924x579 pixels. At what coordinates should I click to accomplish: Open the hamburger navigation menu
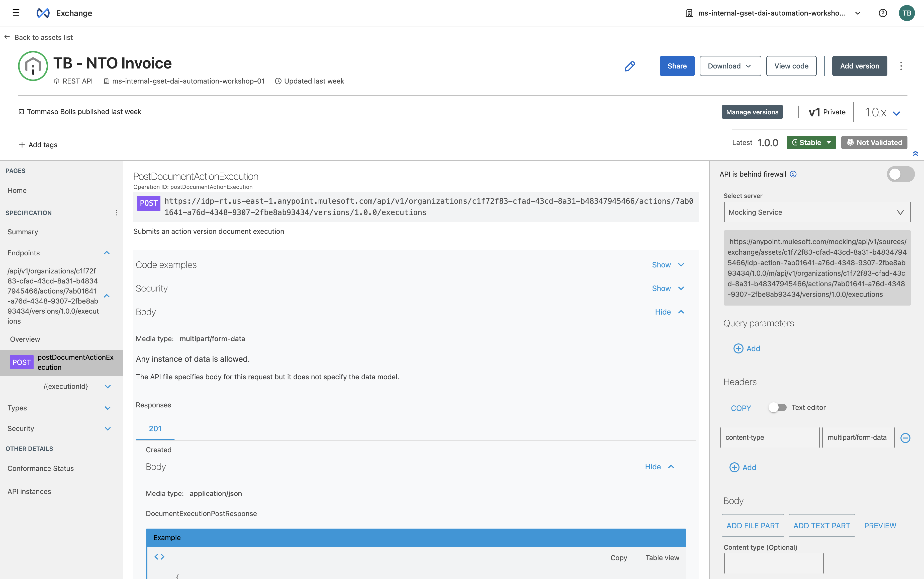pos(16,13)
